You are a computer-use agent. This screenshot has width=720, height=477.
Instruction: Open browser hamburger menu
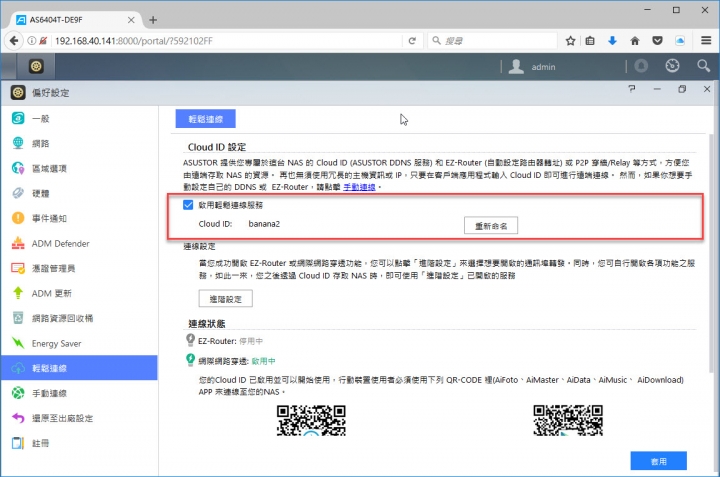click(x=706, y=41)
